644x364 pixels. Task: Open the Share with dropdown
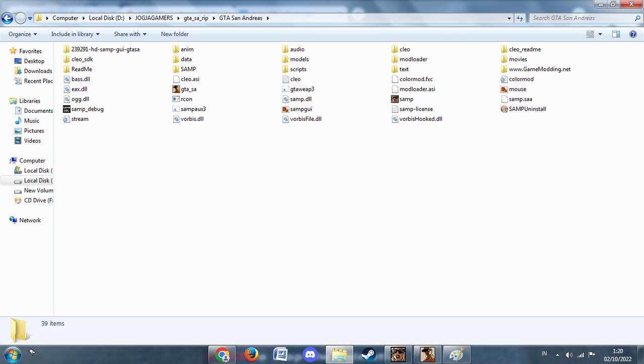pyautogui.click(x=130, y=34)
